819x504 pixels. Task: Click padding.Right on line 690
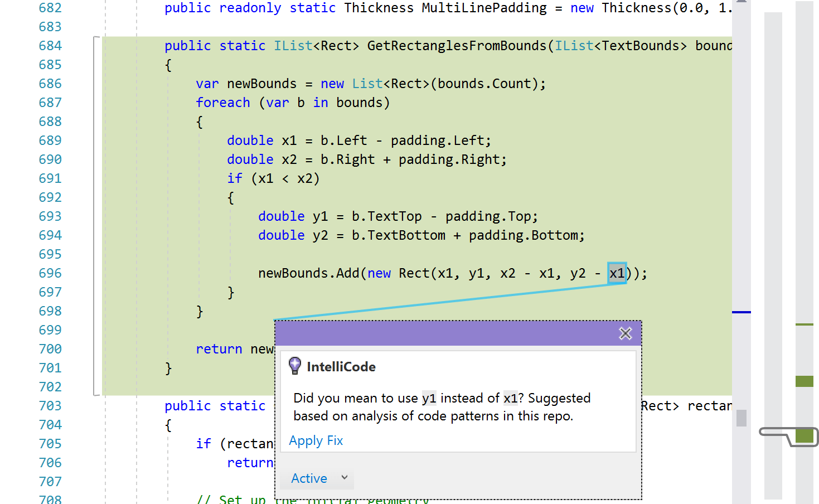(x=449, y=159)
